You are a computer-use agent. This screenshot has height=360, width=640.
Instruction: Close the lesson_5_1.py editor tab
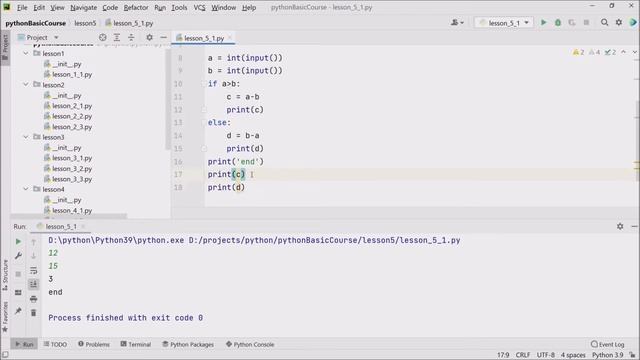click(230, 38)
